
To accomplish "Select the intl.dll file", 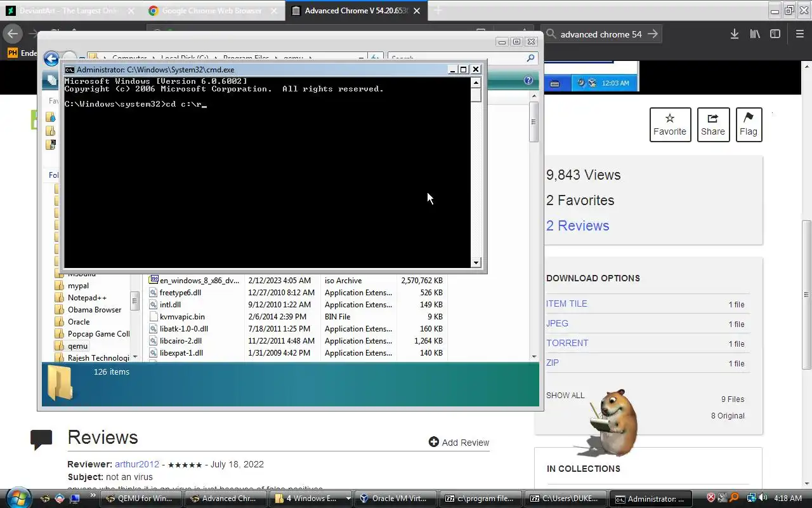I will (x=170, y=305).
